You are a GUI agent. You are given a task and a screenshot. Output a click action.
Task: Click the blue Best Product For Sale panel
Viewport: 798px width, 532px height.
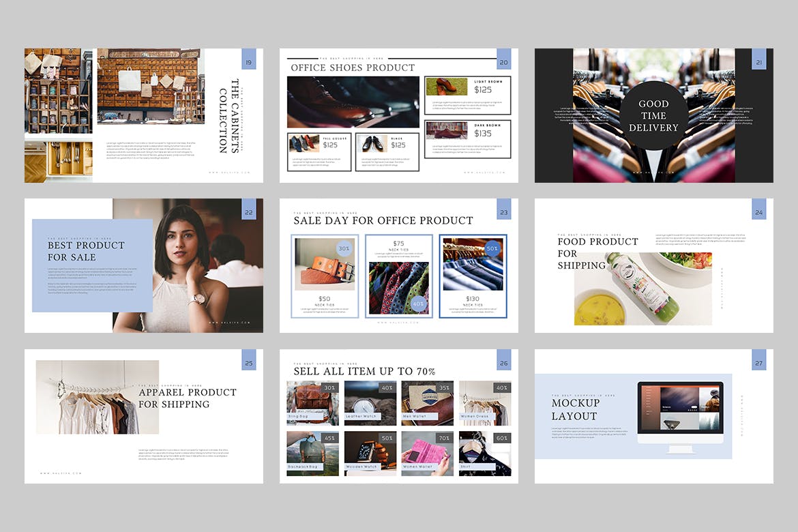pyautogui.click(x=92, y=265)
